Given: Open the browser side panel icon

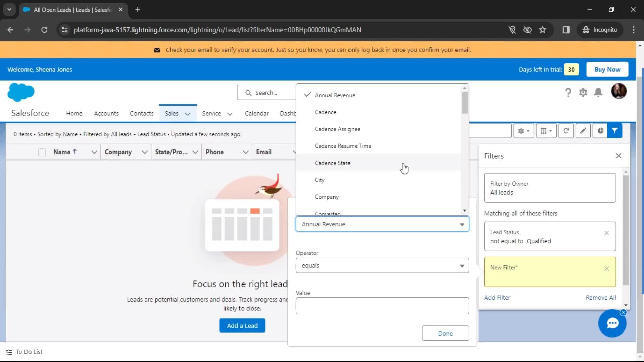Looking at the screenshot, I should click(566, 30).
